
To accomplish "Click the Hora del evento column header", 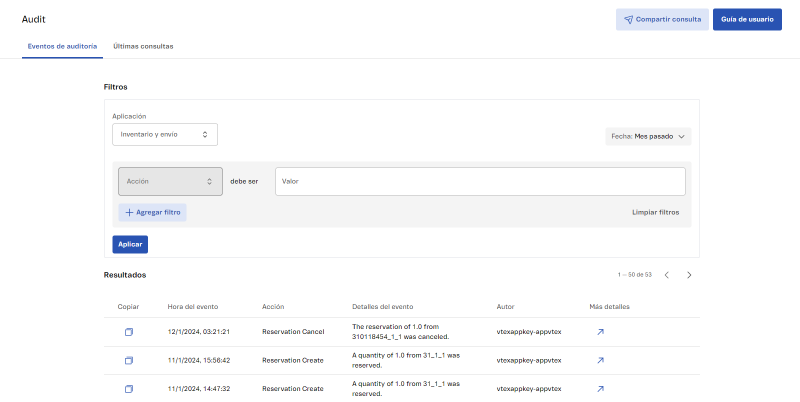I will coord(193,306).
